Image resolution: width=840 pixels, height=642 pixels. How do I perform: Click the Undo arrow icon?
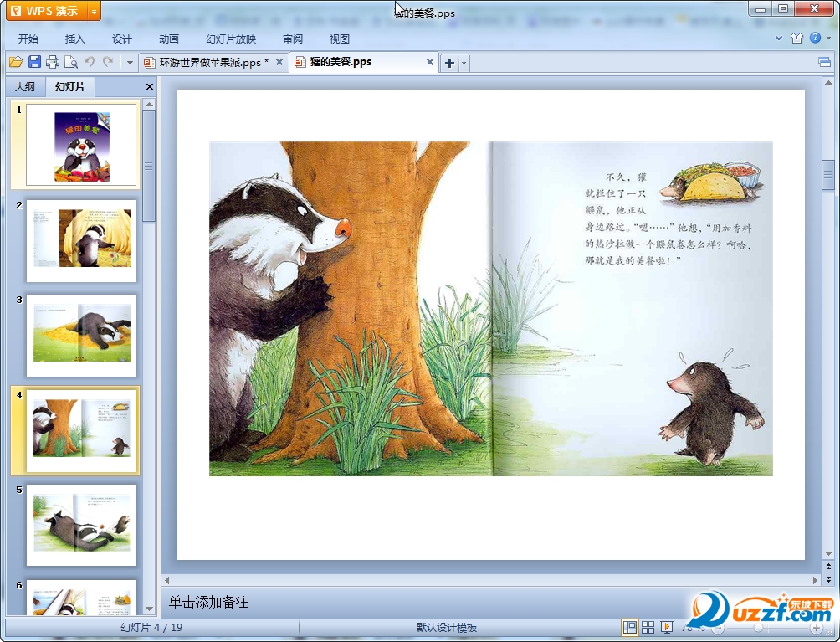pyautogui.click(x=90, y=62)
